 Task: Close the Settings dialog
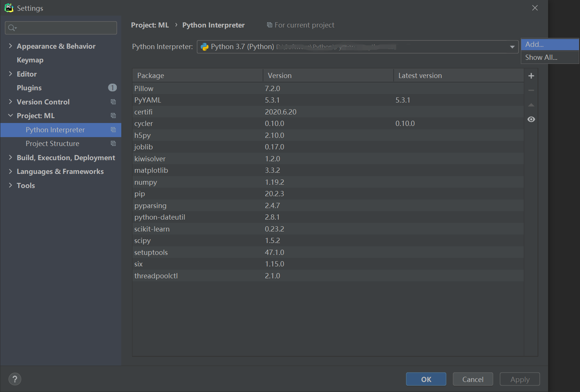pos(535,8)
